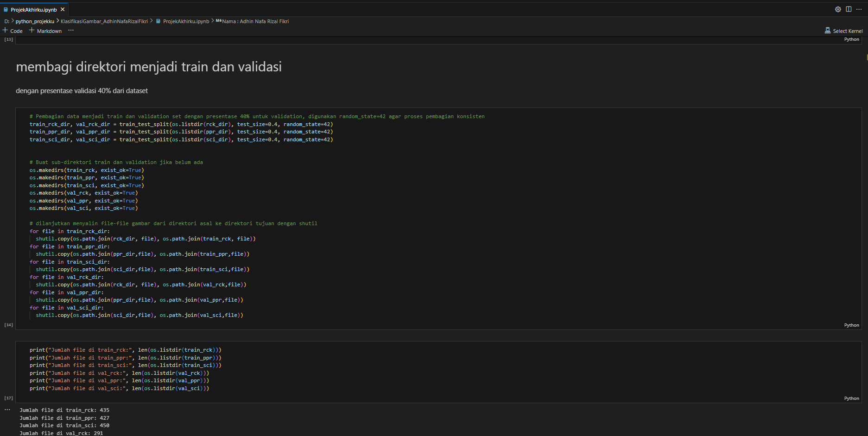Expand KlasifikasiGambar_AdhinNafaRizalFikri breadcrumb

click(104, 21)
